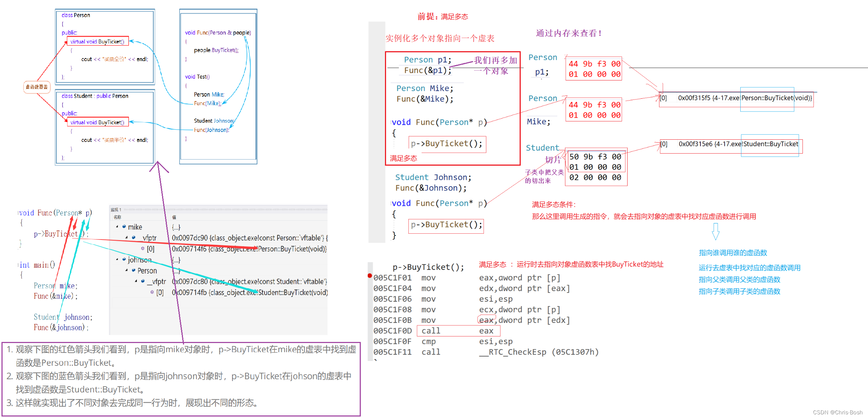Click the code line Student Johnson;
Viewport: 868px width, 418px height.
pos(433,177)
